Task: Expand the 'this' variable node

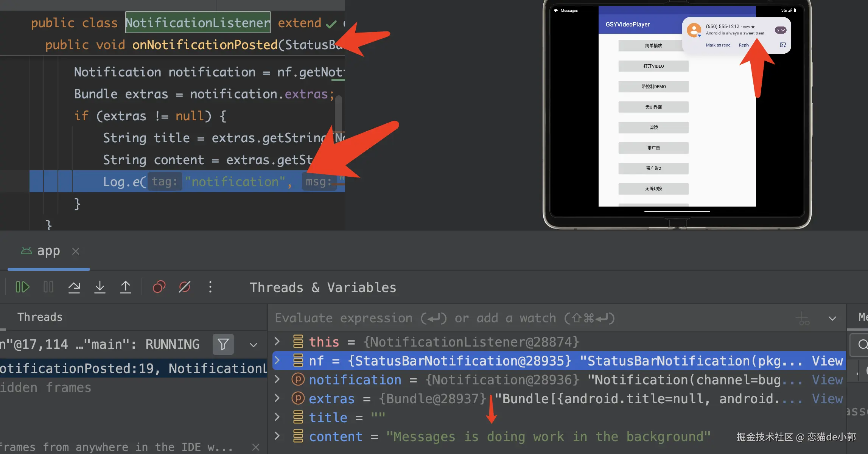Action: 277,342
